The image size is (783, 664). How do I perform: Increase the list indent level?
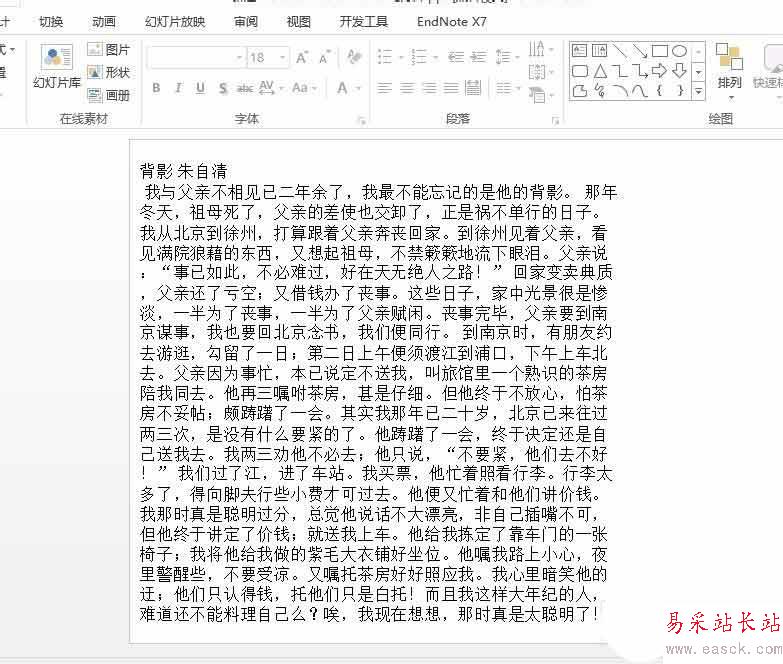coord(478,57)
